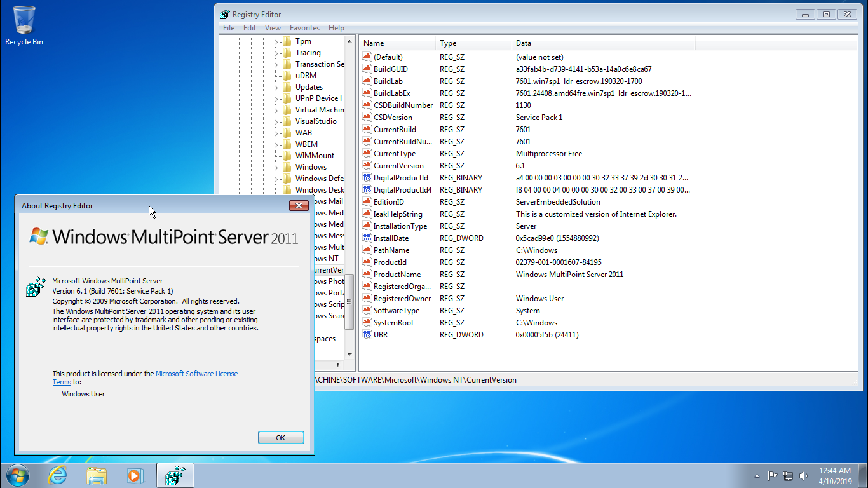Click the VisualStudio folder icon
Image resolution: width=868 pixels, height=488 pixels.
tap(287, 121)
